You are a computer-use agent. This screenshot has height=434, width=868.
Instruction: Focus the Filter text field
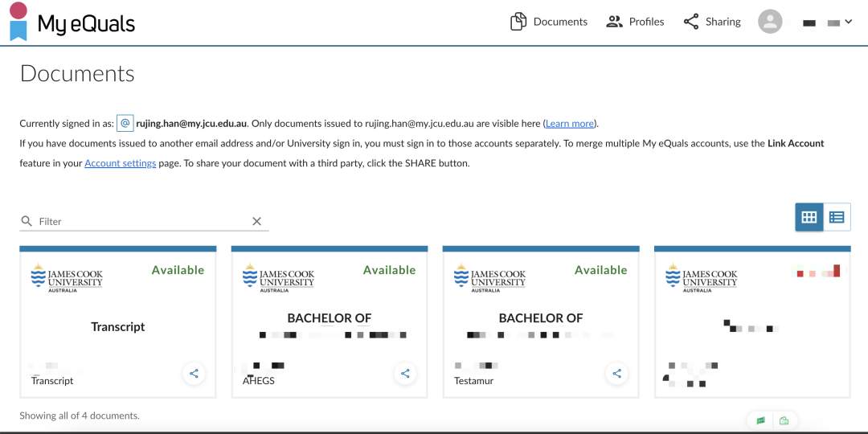click(x=143, y=221)
